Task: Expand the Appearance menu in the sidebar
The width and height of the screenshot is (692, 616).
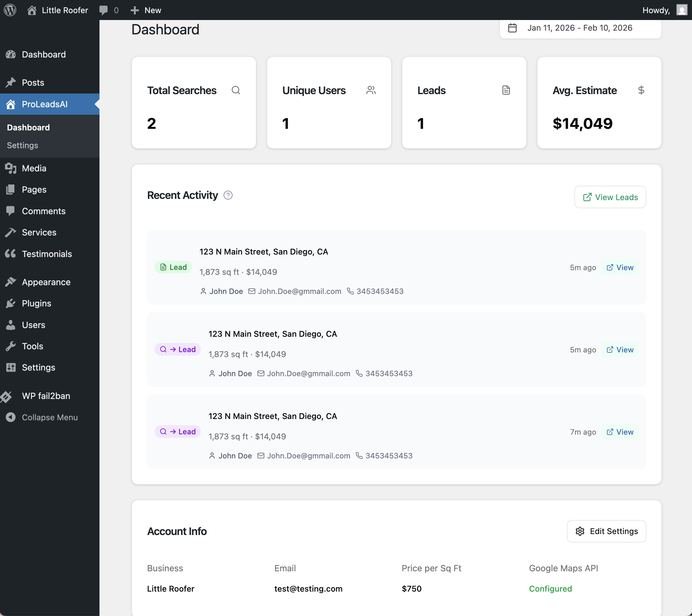Action: [x=46, y=282]
